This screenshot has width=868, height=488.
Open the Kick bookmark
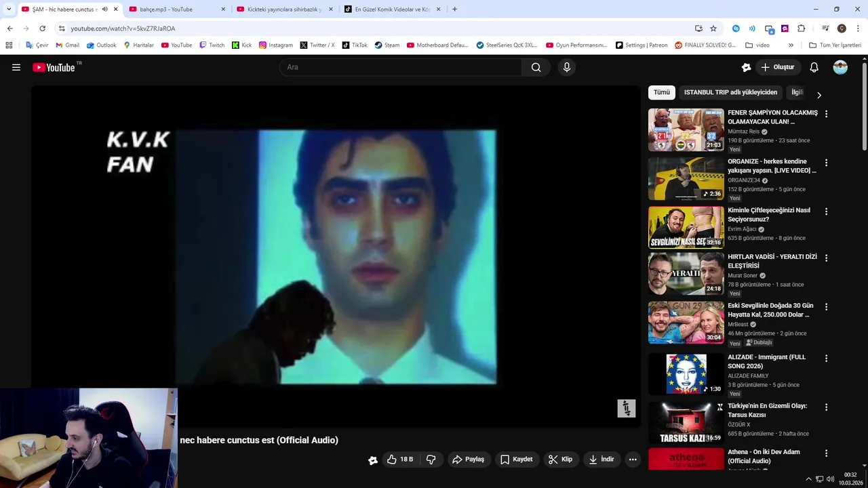coord(241,45)
